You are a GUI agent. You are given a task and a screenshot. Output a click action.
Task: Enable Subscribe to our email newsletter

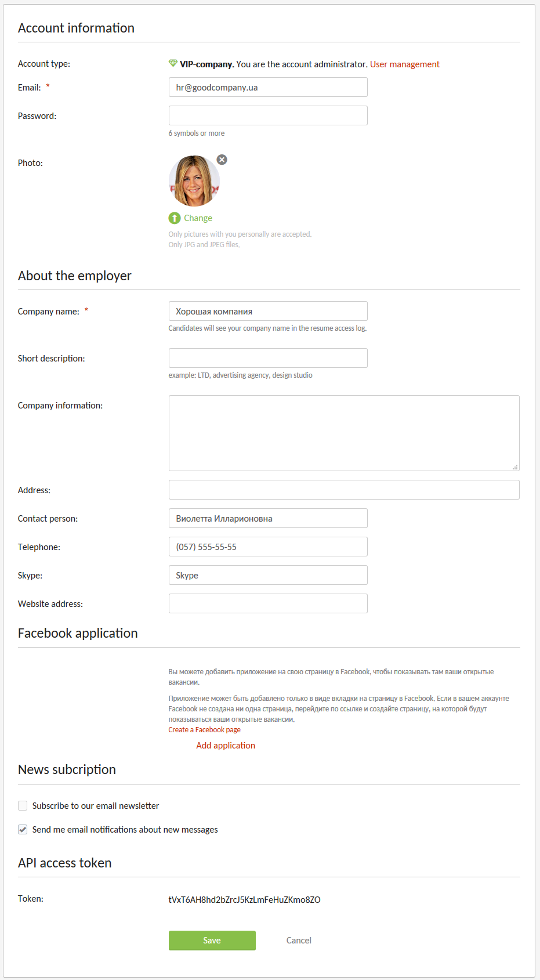click(23, 805)
